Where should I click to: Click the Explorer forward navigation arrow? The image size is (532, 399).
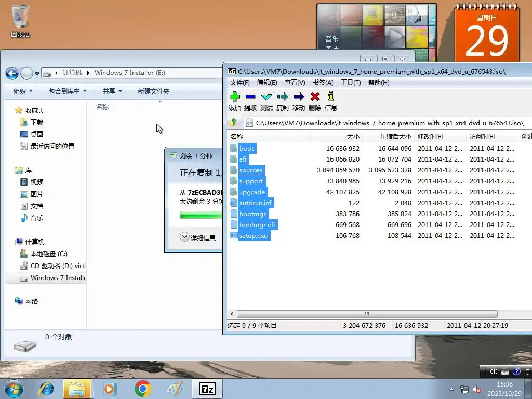coord(26,73)
